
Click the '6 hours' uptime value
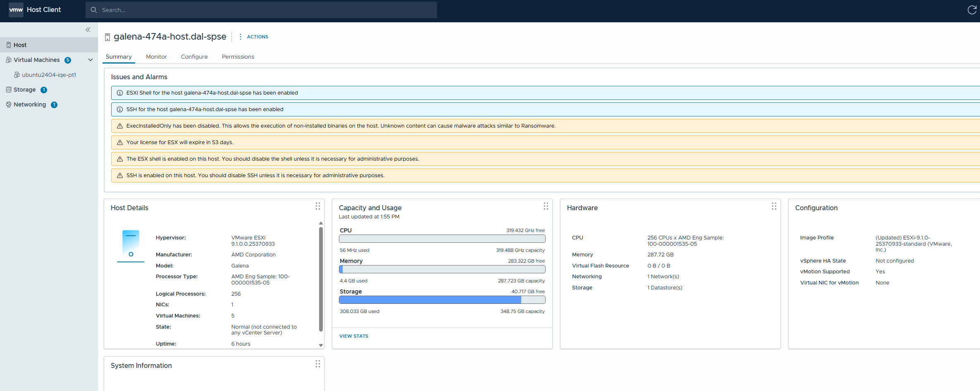point(241,344)
